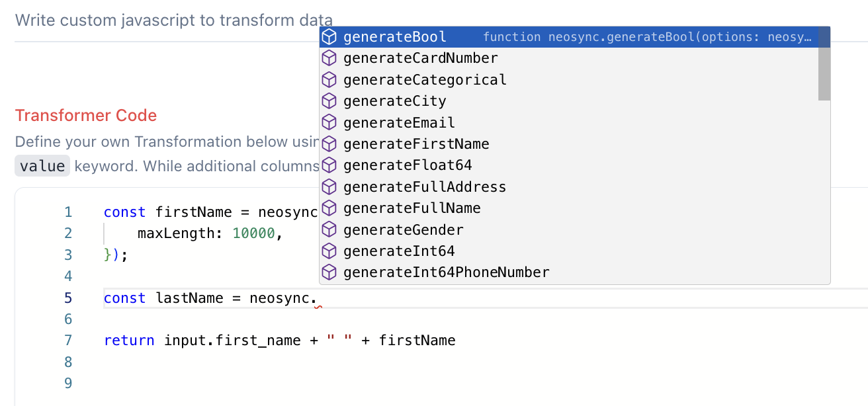
Task: Click the cube icon beside generateGender
Action: pyautogui.click(x=329, y=230)
